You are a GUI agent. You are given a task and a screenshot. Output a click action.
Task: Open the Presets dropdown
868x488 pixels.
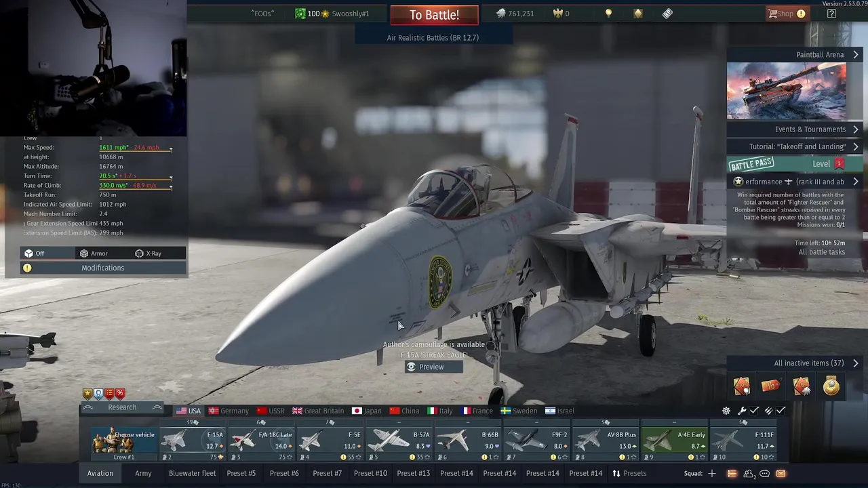[629, 473]
